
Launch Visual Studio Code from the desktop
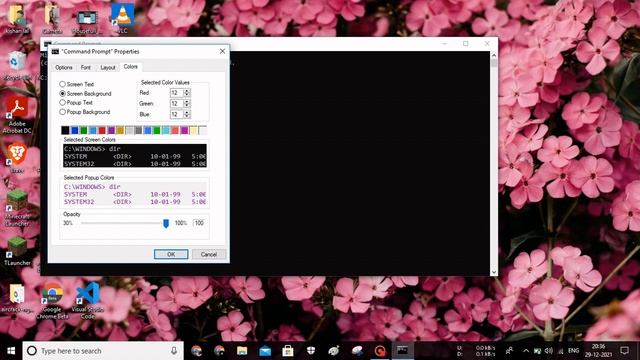(x=87, y=301)
